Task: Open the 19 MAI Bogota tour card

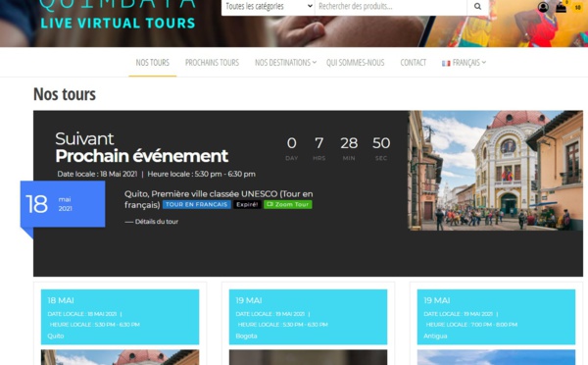Action: (x=308, y=317)
